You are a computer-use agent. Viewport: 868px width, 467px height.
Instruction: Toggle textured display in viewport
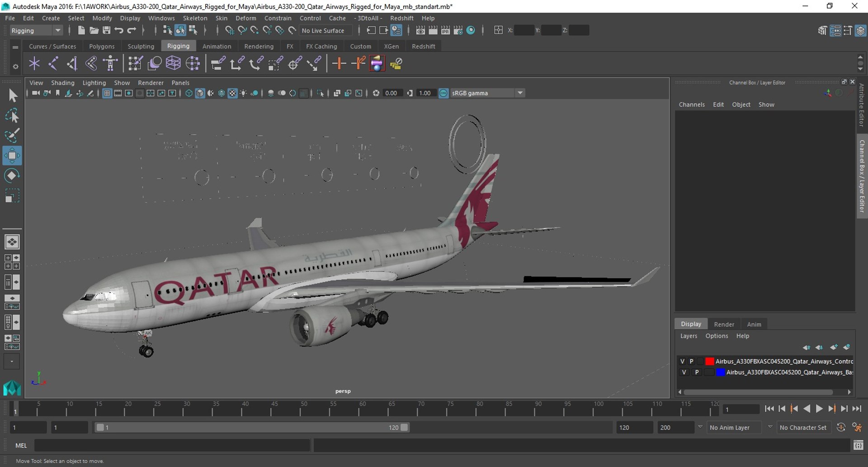[232, 93]
